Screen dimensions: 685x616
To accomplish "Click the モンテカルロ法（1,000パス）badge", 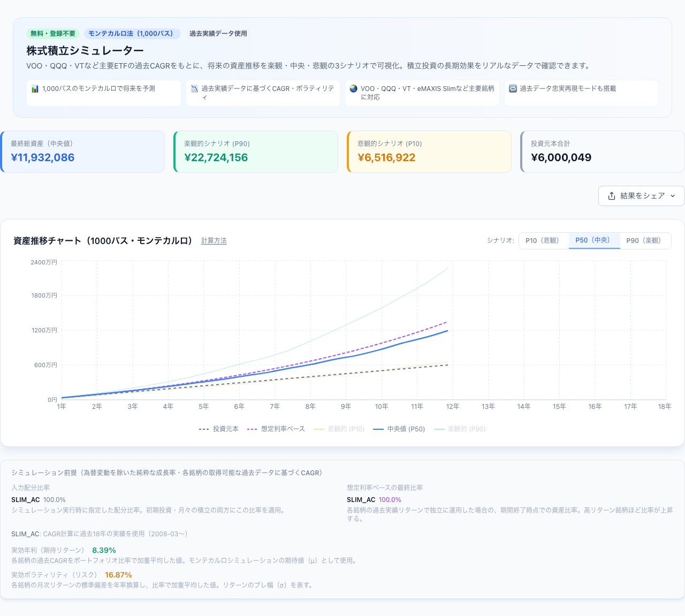I will (x=132, y=34).
